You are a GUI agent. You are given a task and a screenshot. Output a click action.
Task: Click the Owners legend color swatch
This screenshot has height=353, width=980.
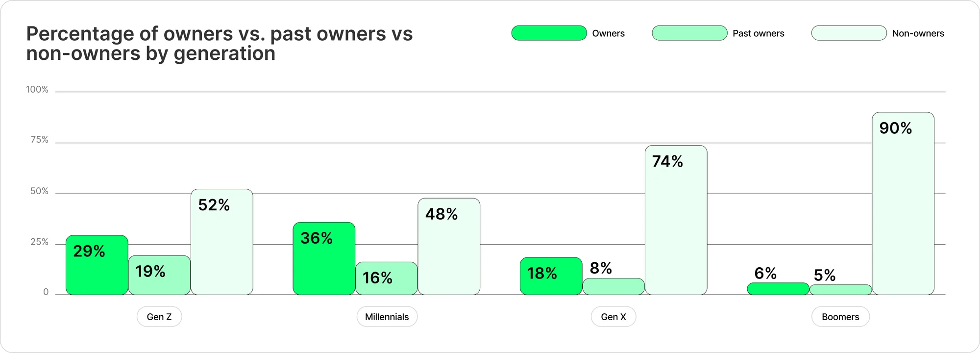[549, 33]
